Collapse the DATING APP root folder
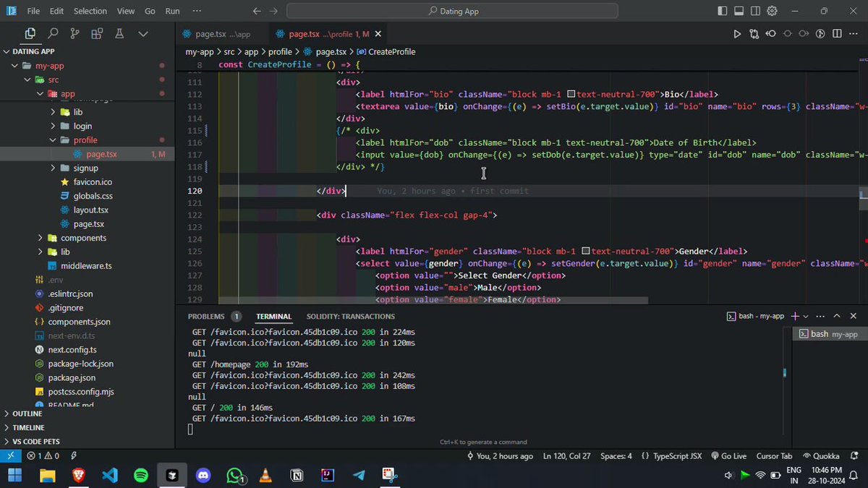The height and width of the screenshot is (488, 868). pos(87,51)
